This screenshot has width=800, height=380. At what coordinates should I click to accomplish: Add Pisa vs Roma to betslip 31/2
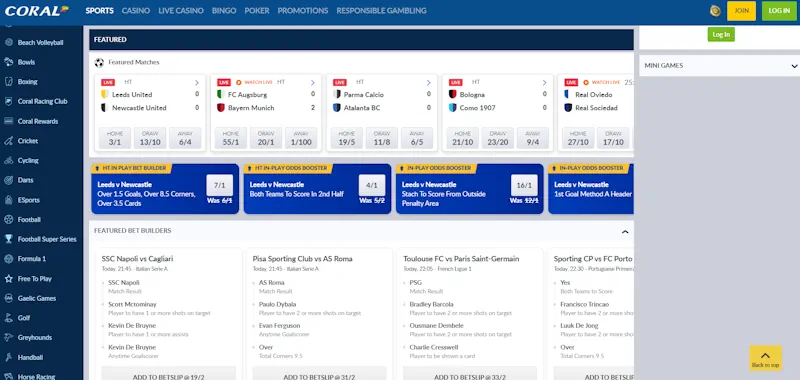pos(319,373)
